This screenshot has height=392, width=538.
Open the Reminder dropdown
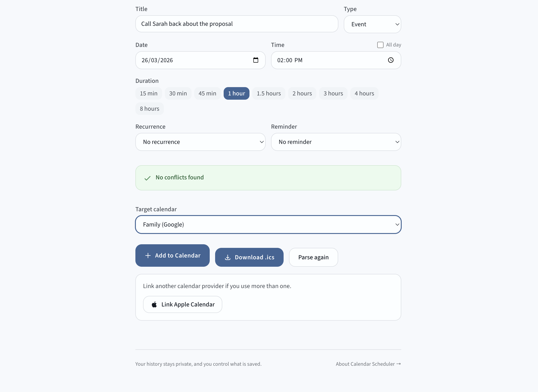pyautogui.click(x=336, y=142)
